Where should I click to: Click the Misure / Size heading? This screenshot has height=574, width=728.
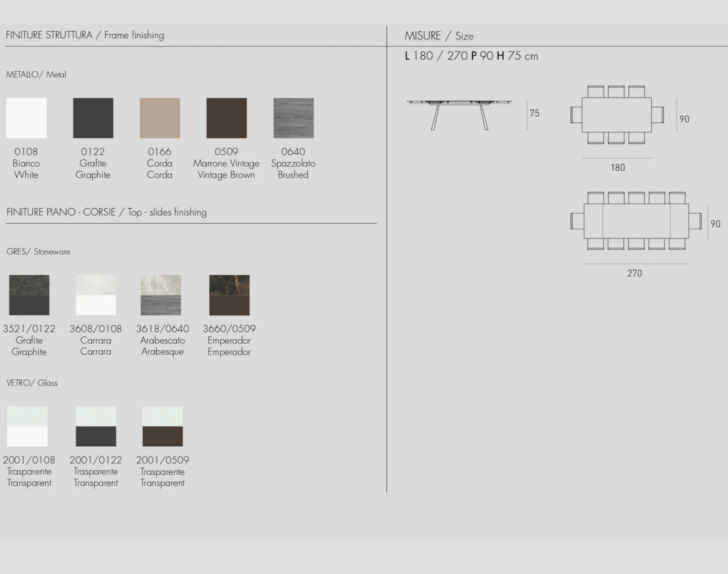pos(439,36)
